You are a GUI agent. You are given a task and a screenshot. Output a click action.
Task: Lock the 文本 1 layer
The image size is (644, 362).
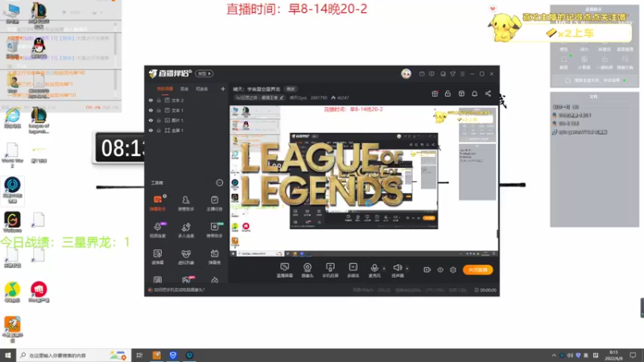(159, 110)
